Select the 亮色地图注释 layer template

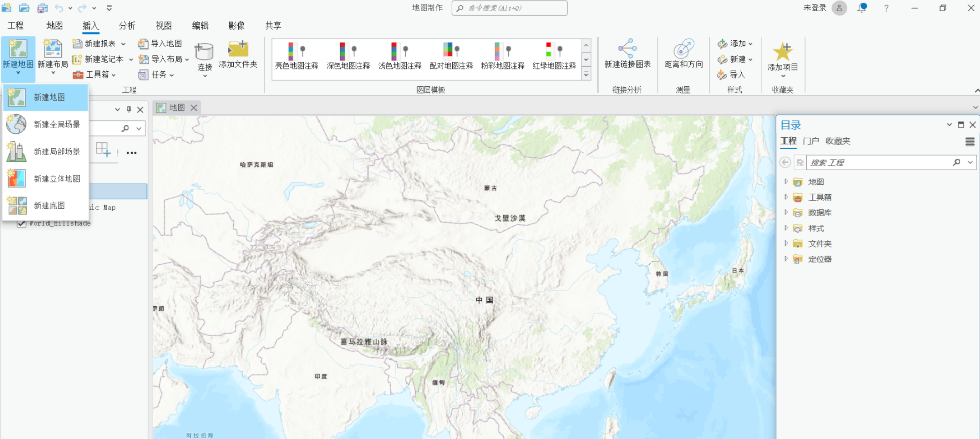(x=297, y=56)
